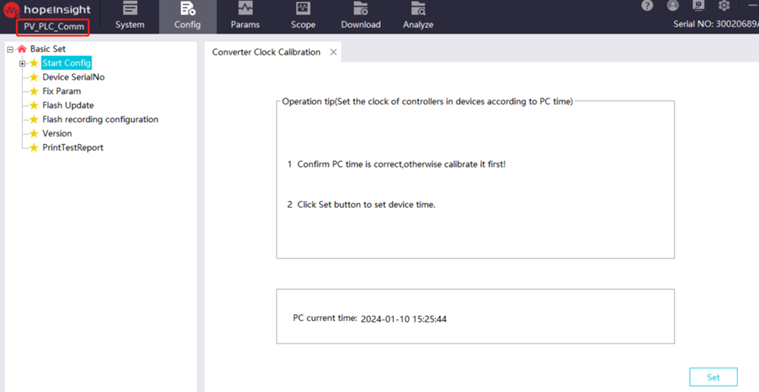Click the device connection plug icon

point(698,6)
